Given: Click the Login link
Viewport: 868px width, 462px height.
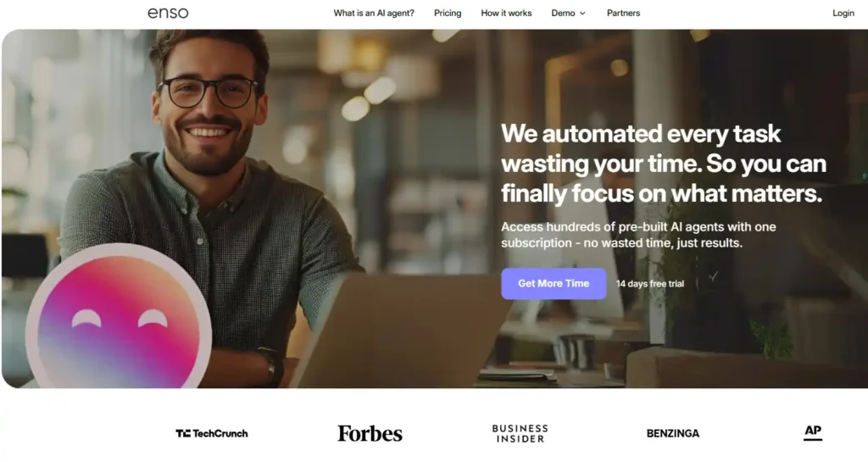Looking at the screenshot, I should coord(843,13).
